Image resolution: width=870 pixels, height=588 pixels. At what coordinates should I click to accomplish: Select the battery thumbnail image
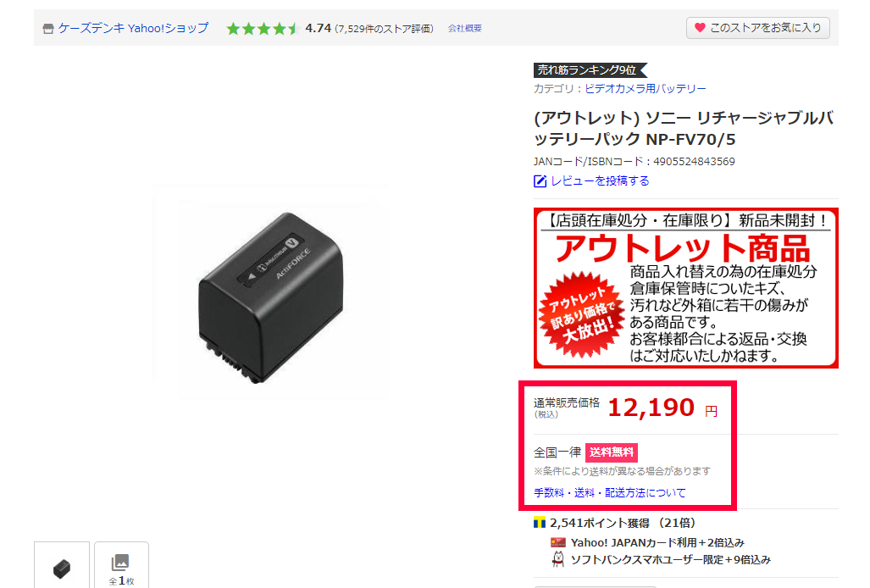(62, 567)
